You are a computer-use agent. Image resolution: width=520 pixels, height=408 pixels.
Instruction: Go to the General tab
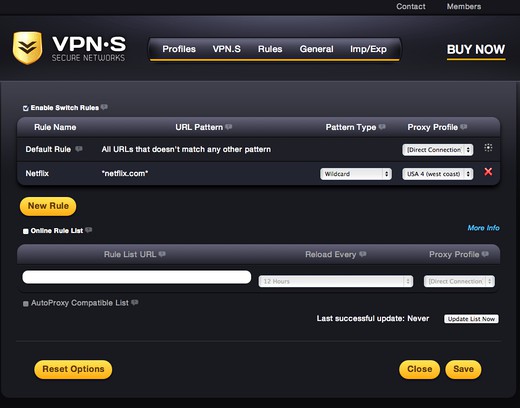[316, 49]
